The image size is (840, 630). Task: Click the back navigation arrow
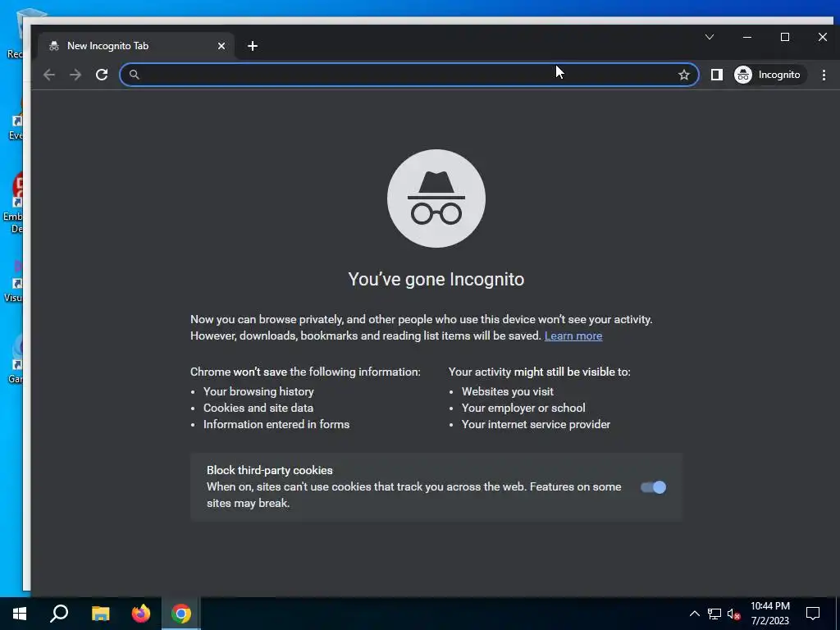[49, 75]
